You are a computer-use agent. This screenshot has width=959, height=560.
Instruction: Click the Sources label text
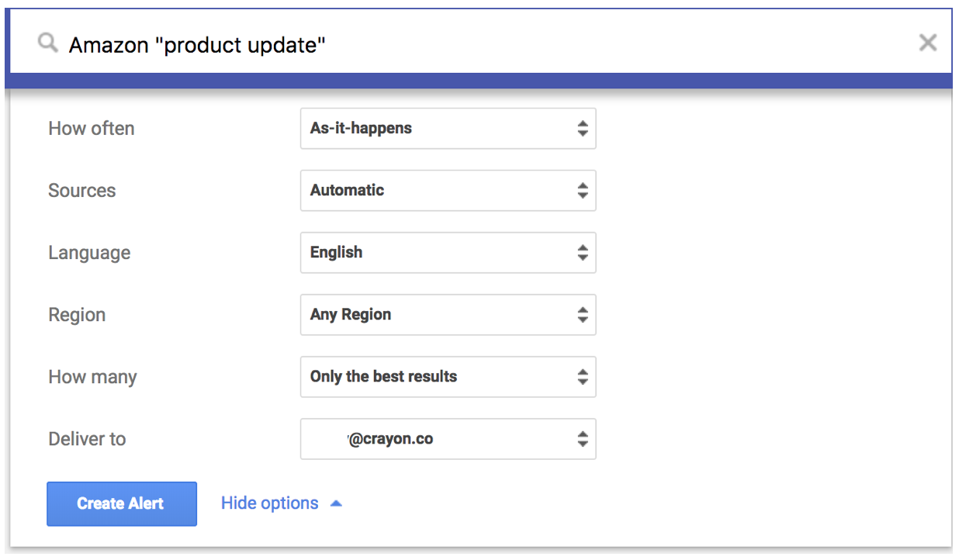pyautogui.click(x=82, y=191)
